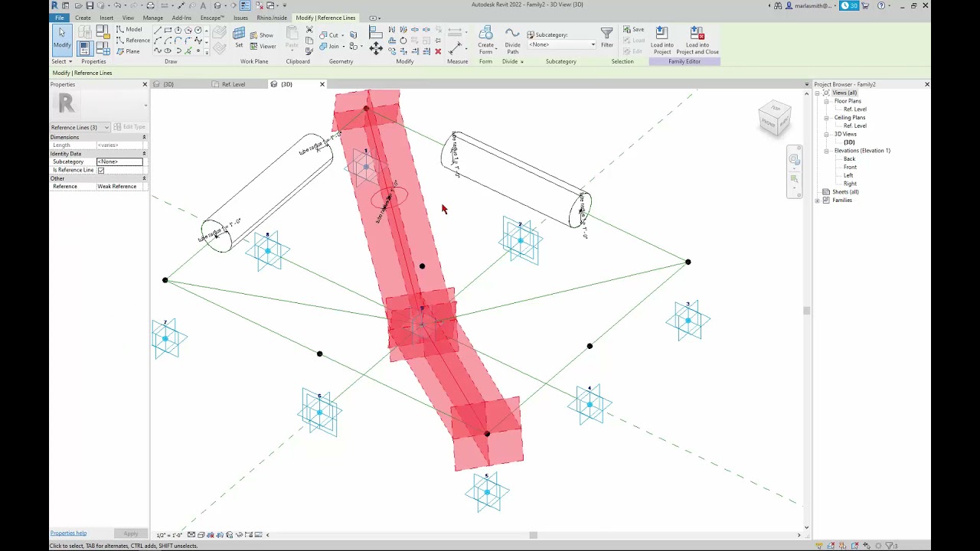Select Right elevation in Project Browser
This screenshot has width=980, height=551.
click(x=850, y=184)
